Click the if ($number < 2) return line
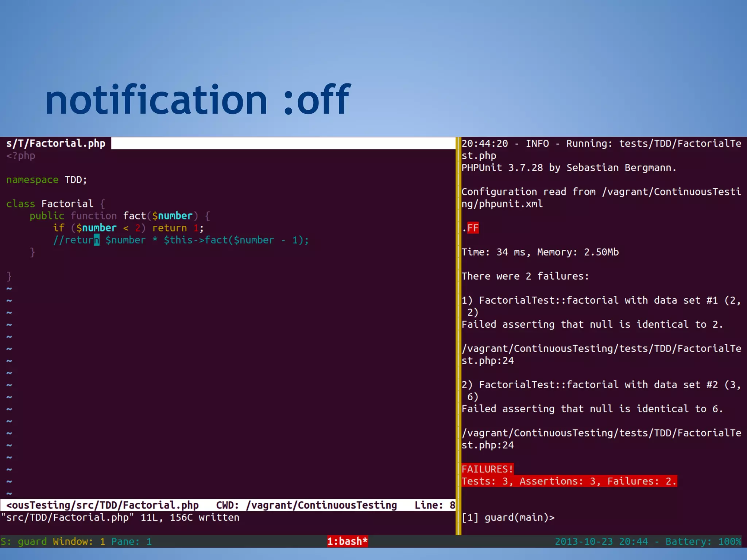 tap(128, 228)
